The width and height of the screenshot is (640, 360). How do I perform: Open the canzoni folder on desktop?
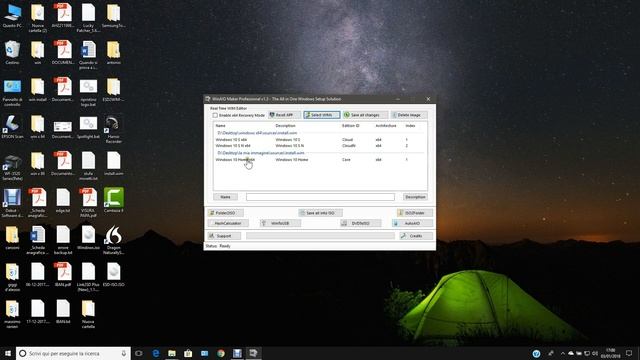[12, 238]
